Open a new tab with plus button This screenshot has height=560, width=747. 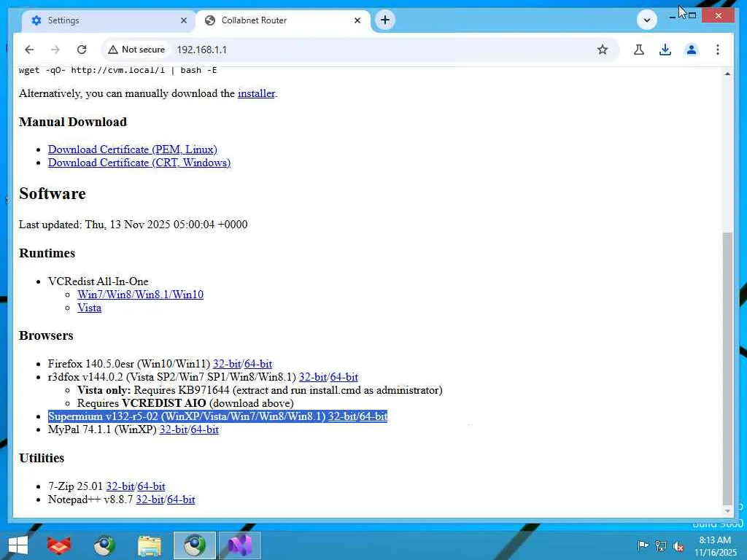385,20
